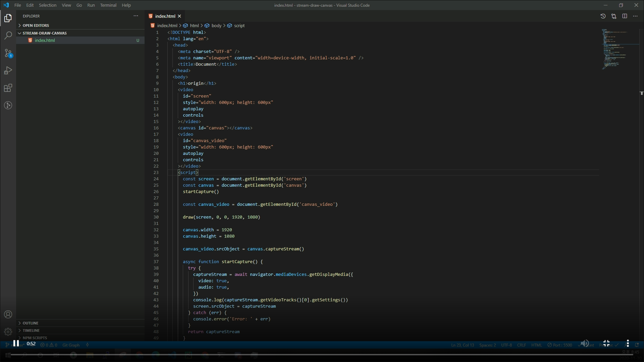This screenshot has width=644, height=362.
Task: Pause the video playback
Action: (x=16, y=343)
